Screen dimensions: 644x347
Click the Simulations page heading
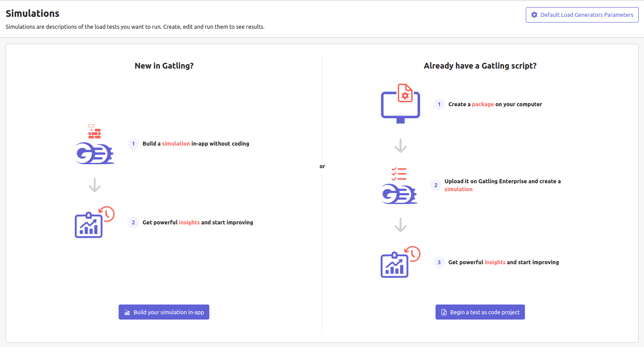(x=32, y=14)
